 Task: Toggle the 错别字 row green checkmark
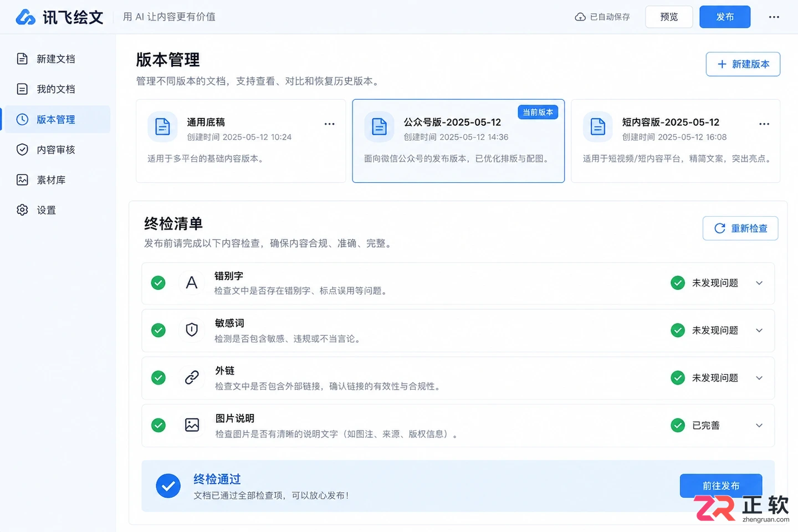tap(158, 283)
